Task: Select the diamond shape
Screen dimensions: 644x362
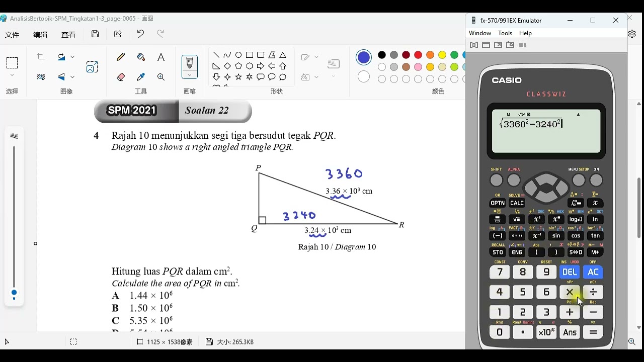Action: coord(227,66)
